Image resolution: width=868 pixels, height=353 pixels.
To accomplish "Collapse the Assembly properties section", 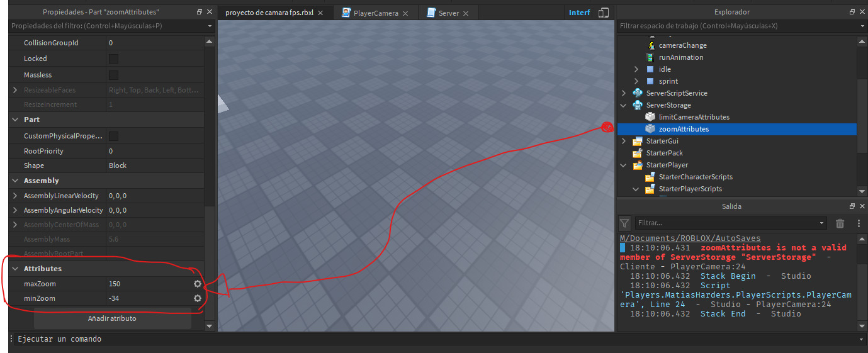I will (x=15, y=181).
